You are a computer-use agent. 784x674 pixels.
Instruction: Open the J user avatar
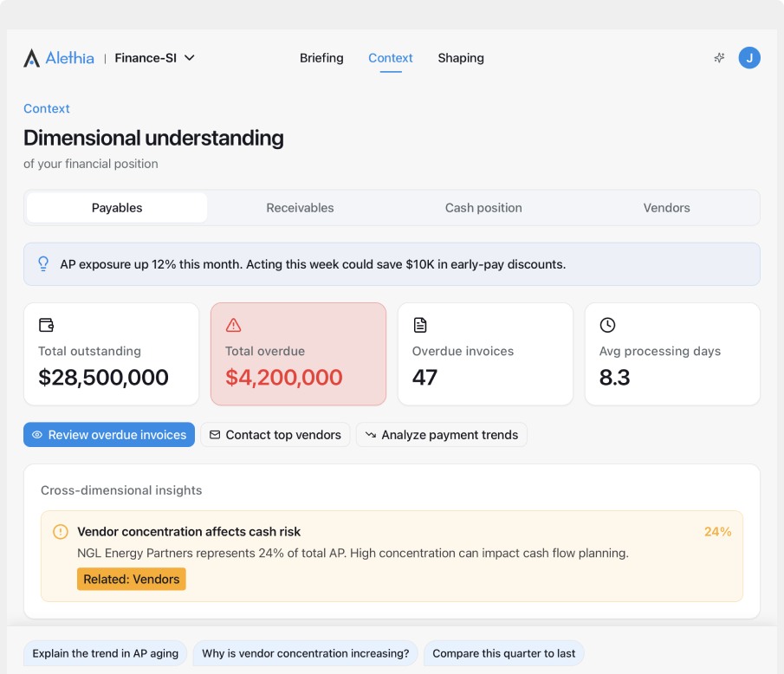749,58
